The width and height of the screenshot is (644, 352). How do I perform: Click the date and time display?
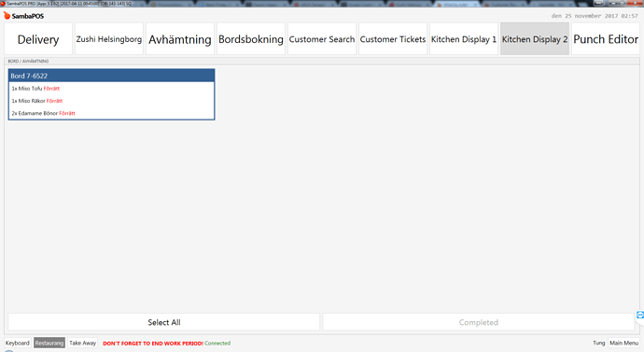[x=595, y=16]
